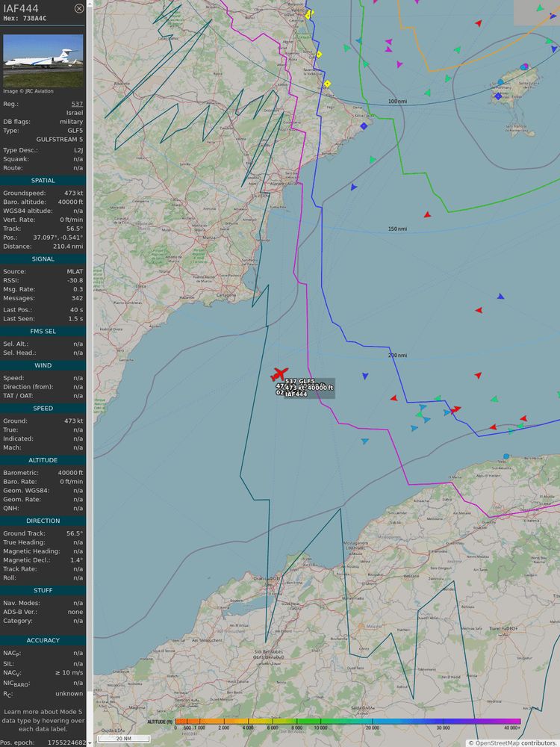Click the Squawk label in the info panel

point(16,159)
